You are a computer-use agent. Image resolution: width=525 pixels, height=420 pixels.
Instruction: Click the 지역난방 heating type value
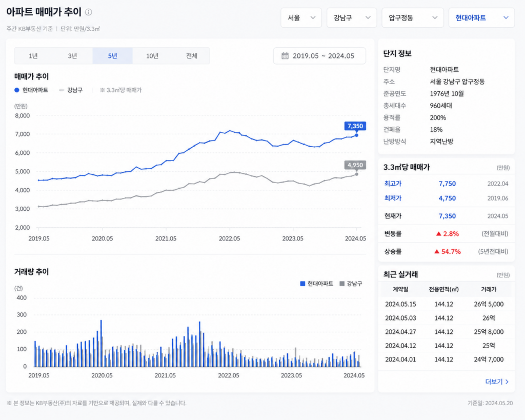[x=441, y=142]
